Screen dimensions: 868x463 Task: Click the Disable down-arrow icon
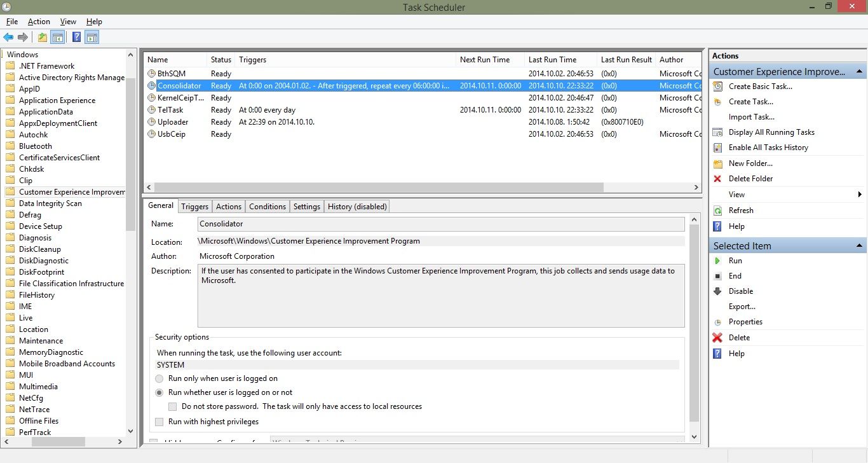(718, 291)
